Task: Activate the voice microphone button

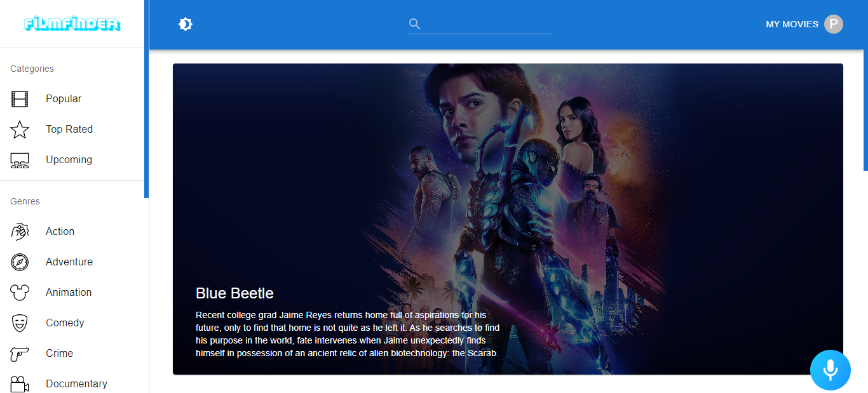Action: pos(831,370)
